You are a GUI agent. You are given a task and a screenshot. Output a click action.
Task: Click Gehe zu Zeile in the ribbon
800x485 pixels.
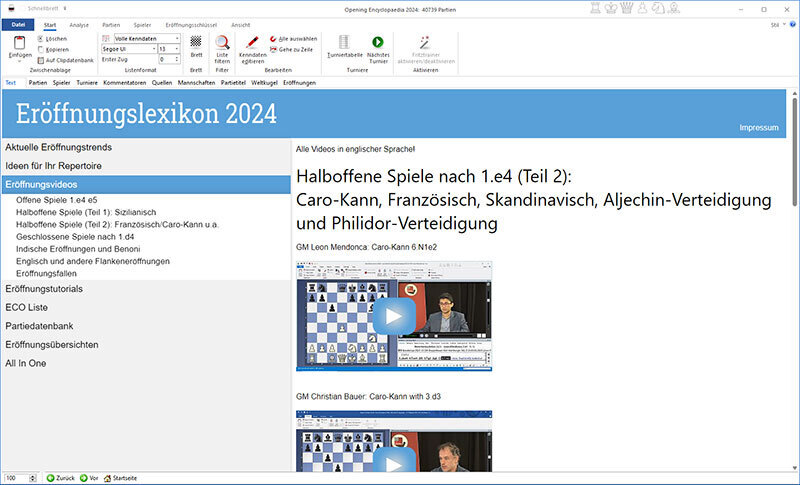(x=291, y=49)
